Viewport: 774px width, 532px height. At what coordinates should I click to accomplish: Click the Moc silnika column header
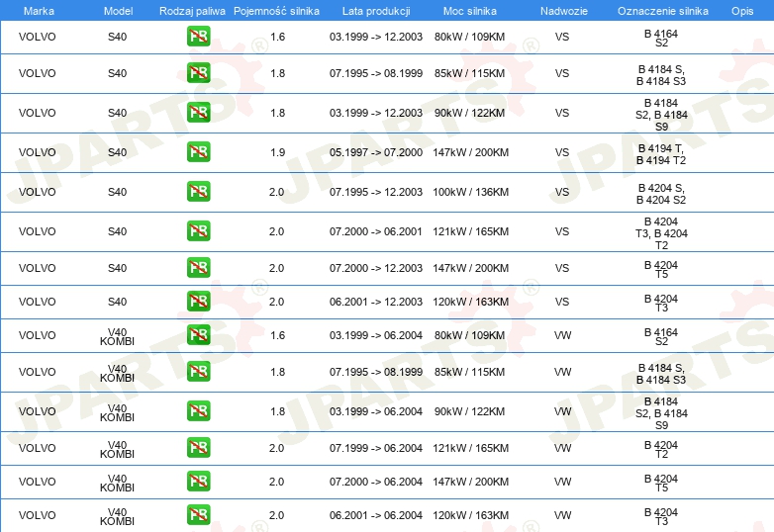tap(470, 10)
